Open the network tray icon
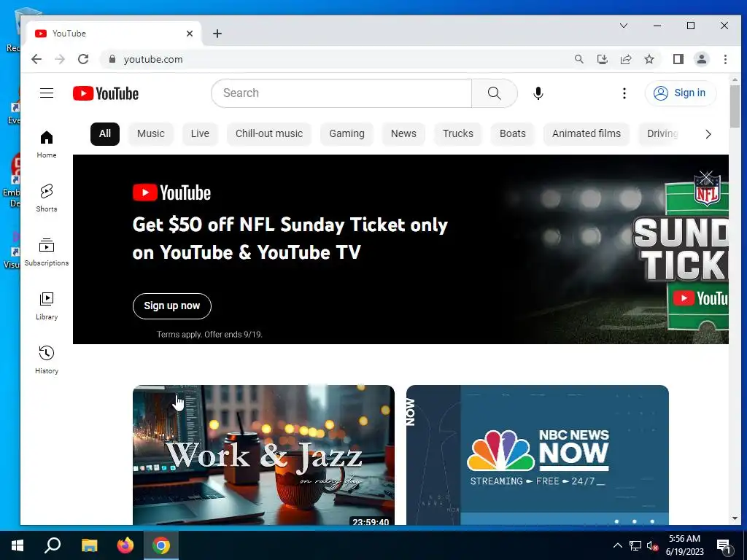Screen dimensions: 747x560 tap(635, 545)
